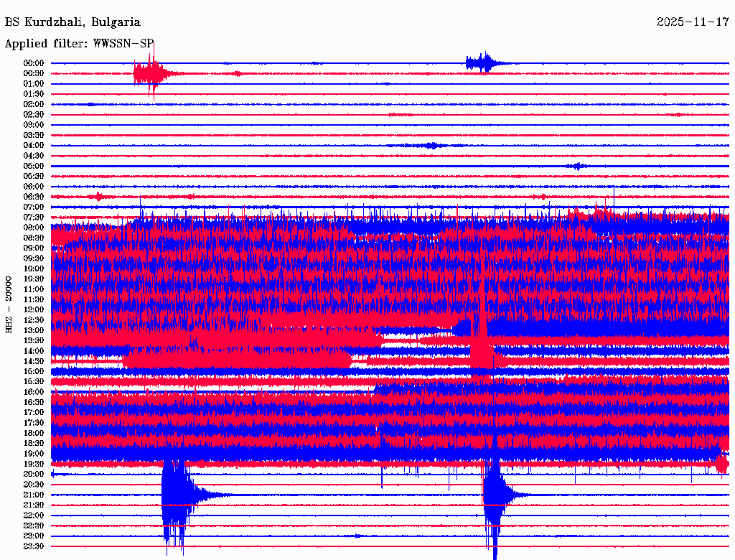This screenshot has width=735, height=560.
Task: Select the 16:00 time label
Action: pyautogui.click(x=34, y=392)
